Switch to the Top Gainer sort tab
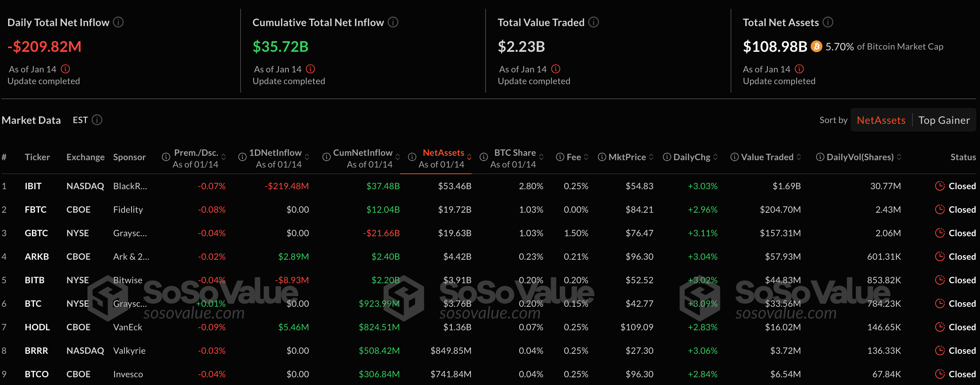 coord(945,120)
